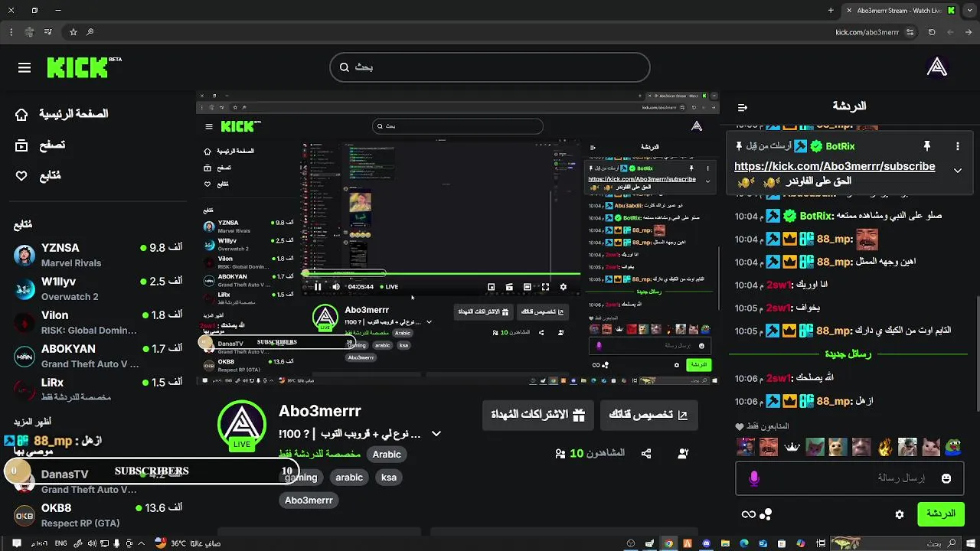Mute the mirrored stream with the speaker icon
980x551 pixels.
click(x=336, y=287)
